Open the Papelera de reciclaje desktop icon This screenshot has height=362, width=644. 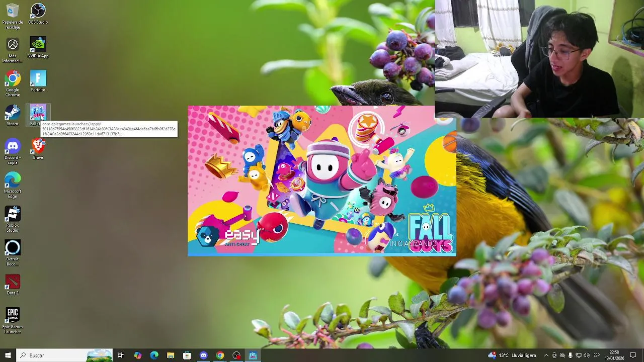click(13, 16)
